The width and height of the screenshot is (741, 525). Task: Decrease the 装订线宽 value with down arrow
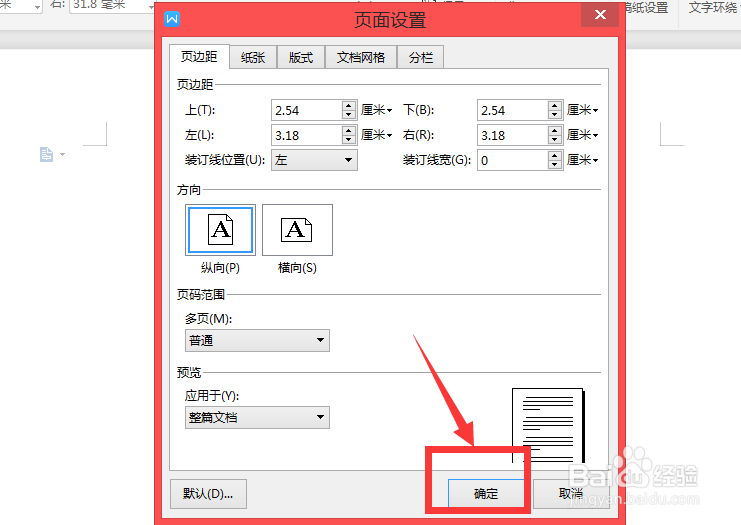point(555,165)
